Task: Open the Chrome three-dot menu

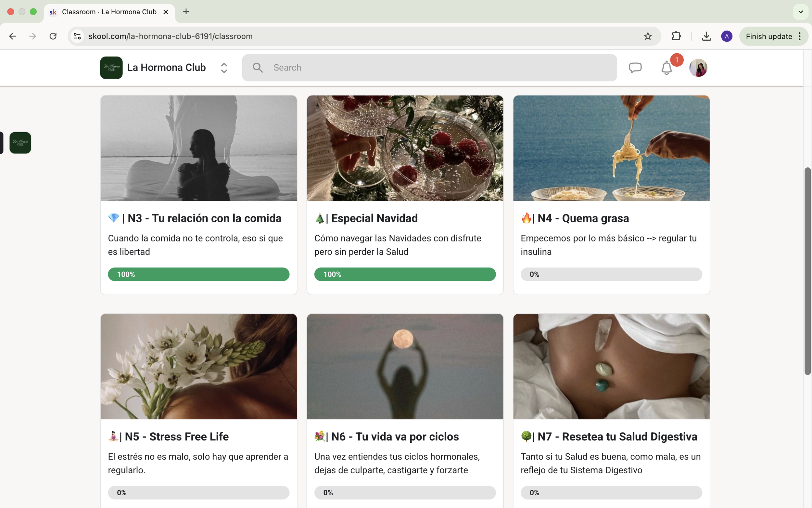Action: point(800,36)
